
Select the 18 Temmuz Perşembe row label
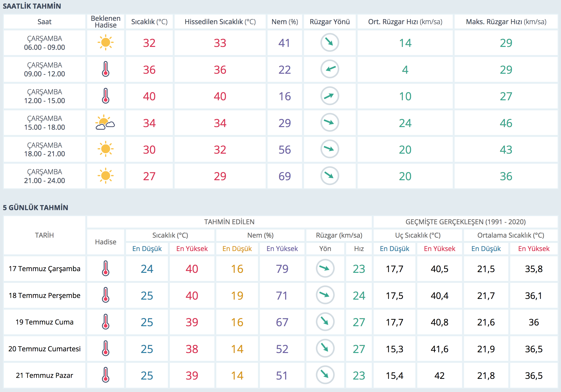(45, 295)
